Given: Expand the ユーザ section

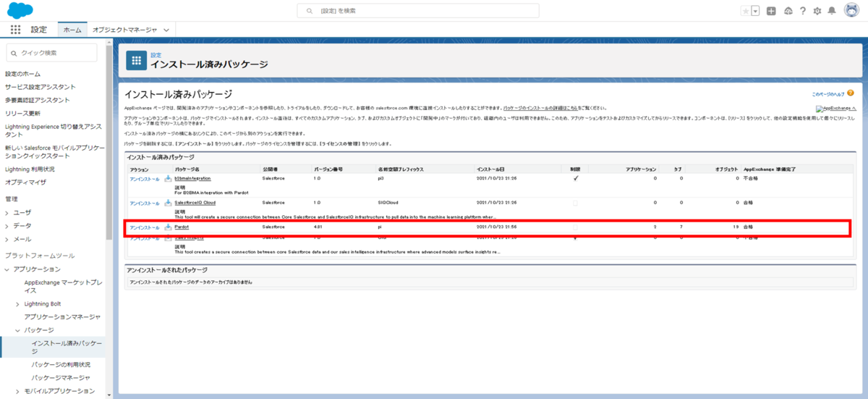Looking at the screenshot, I should point(7,213).
